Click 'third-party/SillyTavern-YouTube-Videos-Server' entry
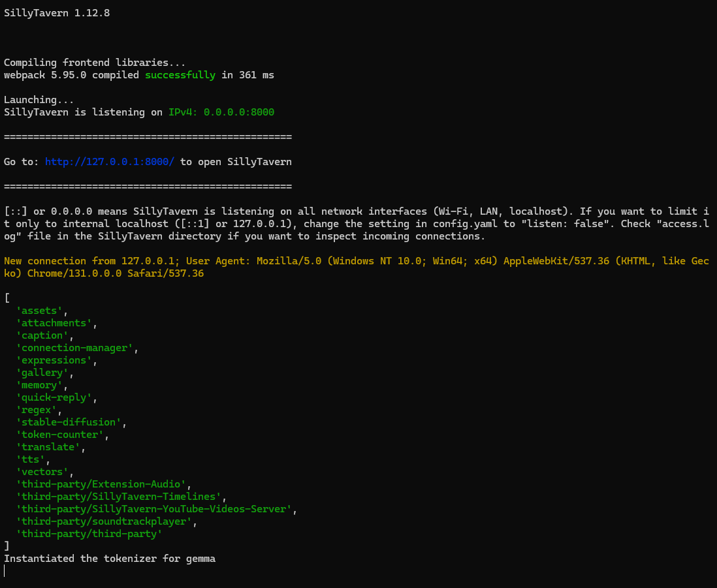Image resolution: width=717 pixels, height=588 pixels. click(154, 509)
